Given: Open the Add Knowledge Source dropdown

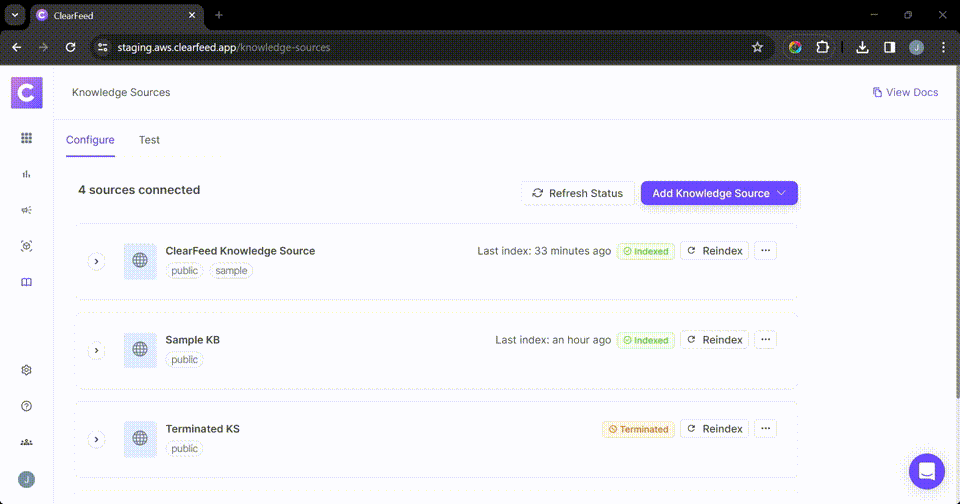Looking at the screenshot, I should tap(719, 193).
